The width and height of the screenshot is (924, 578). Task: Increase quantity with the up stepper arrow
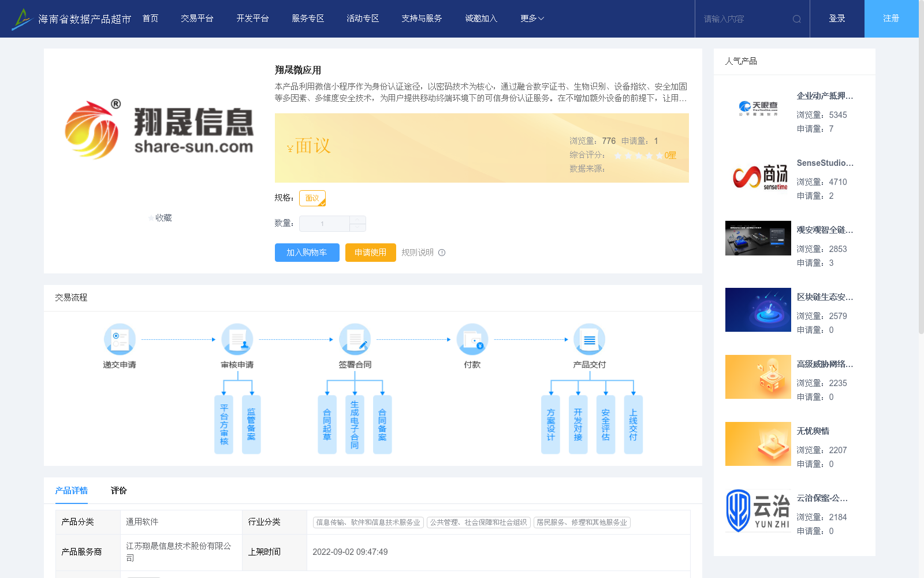click(x=357, y=220)
